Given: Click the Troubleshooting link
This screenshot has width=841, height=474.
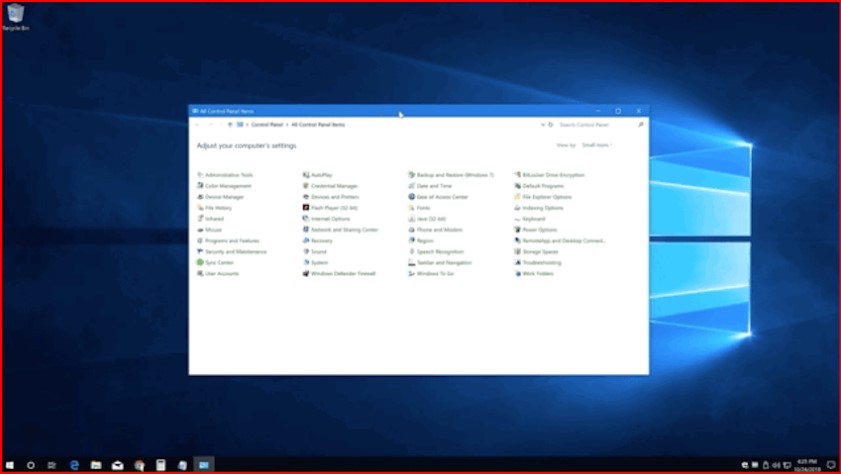Looking at the screenshot, I should 542,263.
